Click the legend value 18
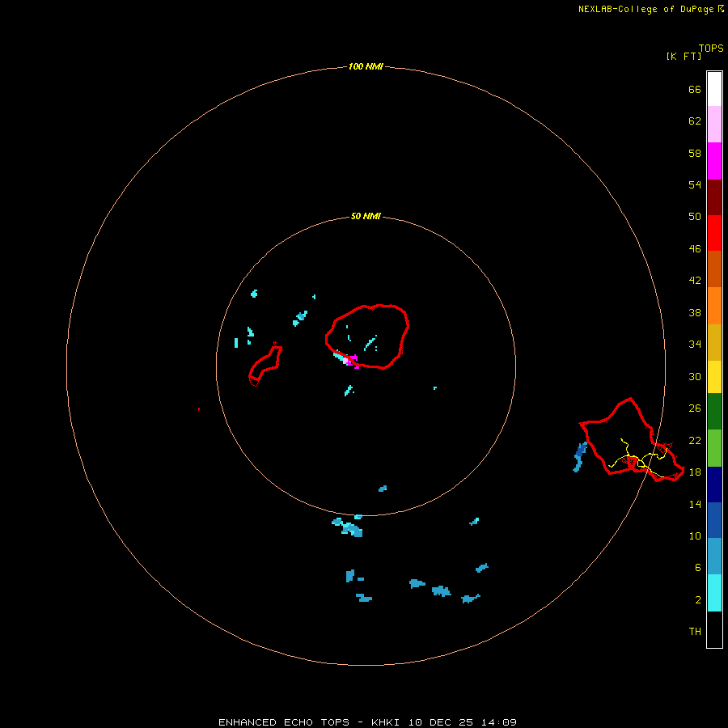This screenshot has height=728, width=728. pyautogui.click(x=695, y=472)
